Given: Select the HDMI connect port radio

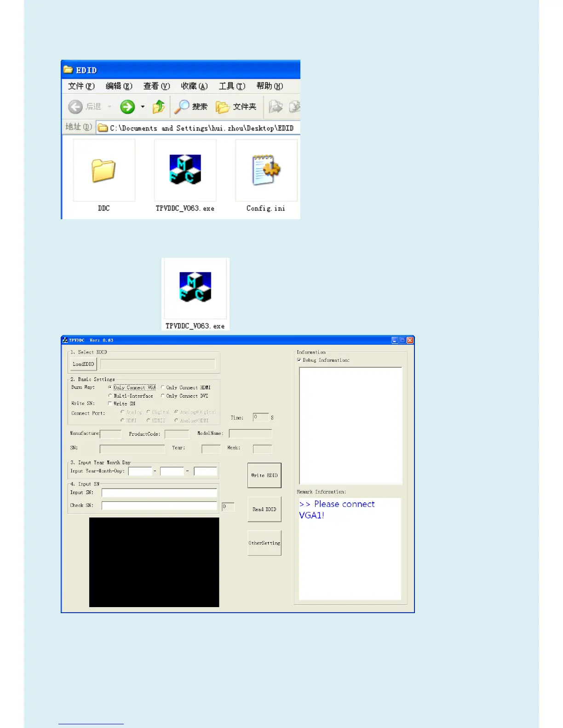Looking at the screenshot, I should coord(122,420).
